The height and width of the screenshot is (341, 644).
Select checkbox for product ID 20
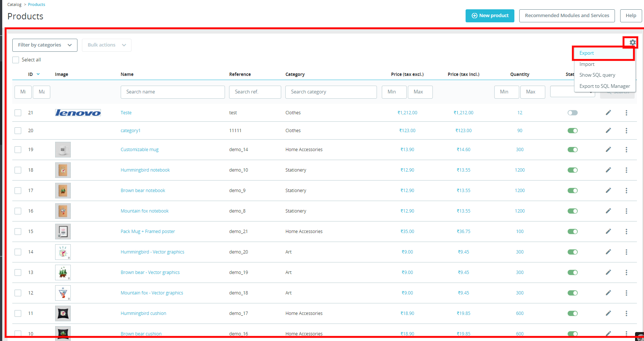tap(18, 131)
